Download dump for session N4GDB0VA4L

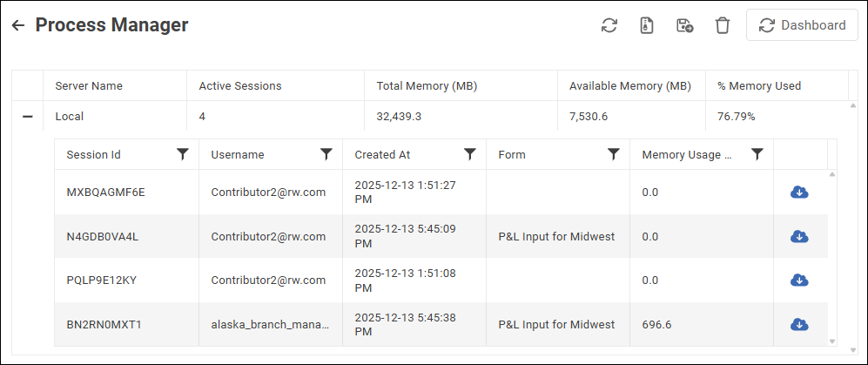click(799, 236)
